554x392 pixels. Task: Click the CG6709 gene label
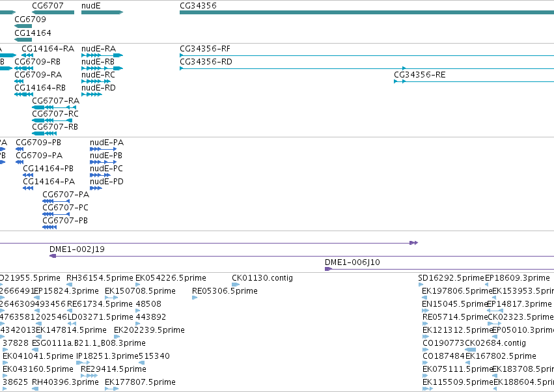[30, 19]
